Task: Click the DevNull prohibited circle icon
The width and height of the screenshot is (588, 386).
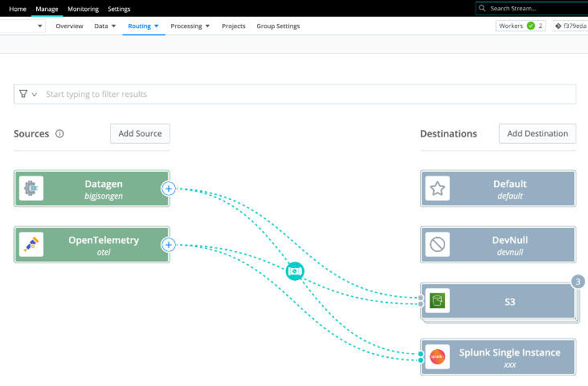Action: click(438, 245)
